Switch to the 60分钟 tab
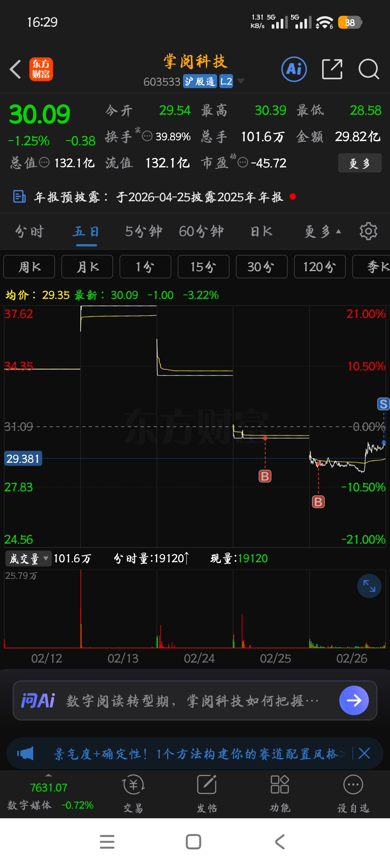This screenshot has height=868, width=390. point(201,231)
